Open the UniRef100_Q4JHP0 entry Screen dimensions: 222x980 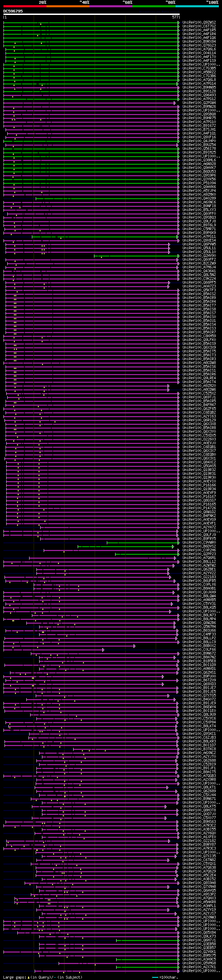point(199,141)
